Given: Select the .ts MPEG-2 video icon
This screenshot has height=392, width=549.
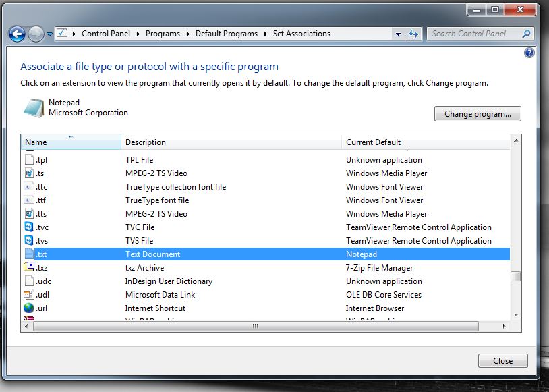Looking at the screenshot, I should [29, 173].
